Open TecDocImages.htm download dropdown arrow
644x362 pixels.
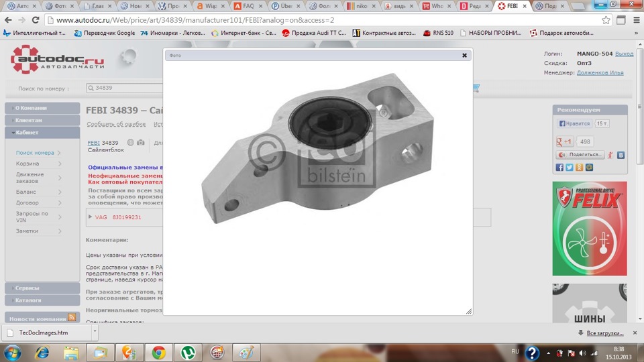click(95, 330)
